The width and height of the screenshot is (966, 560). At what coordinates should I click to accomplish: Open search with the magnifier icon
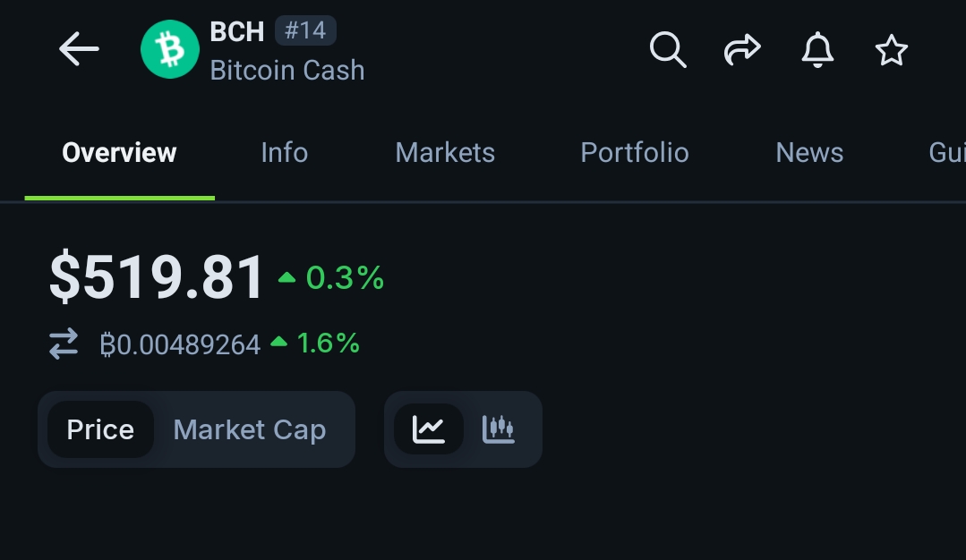(668, 49)
